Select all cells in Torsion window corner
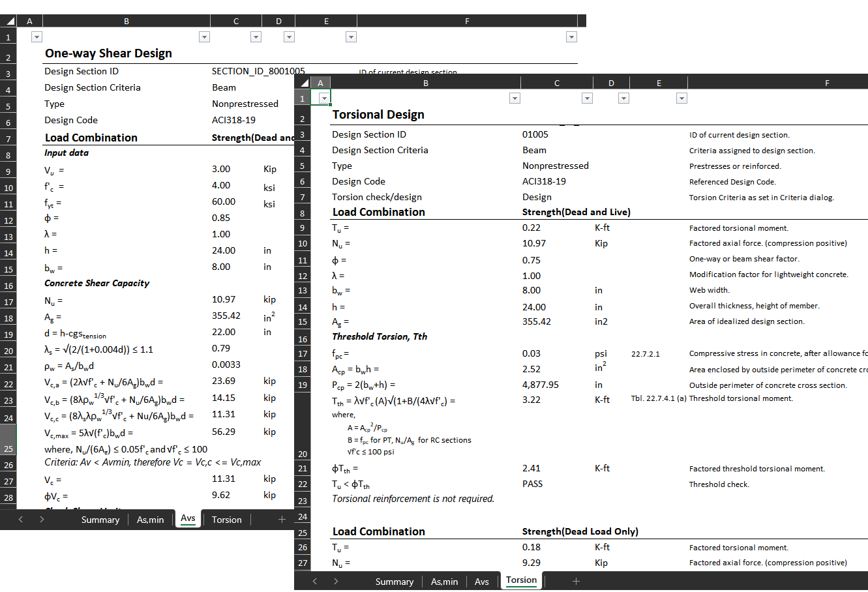 pyautogui.click(x=302, y=83)
